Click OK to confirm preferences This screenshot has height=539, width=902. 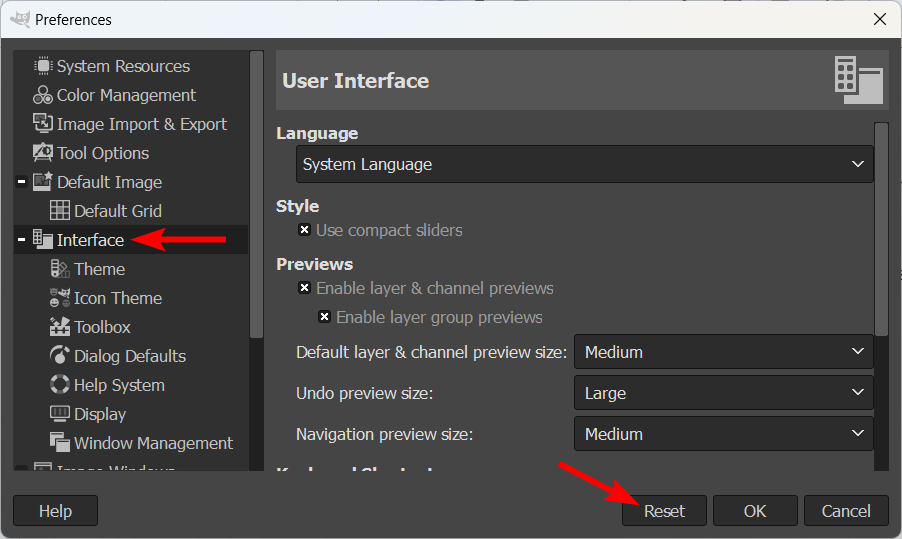coord(755,511)
